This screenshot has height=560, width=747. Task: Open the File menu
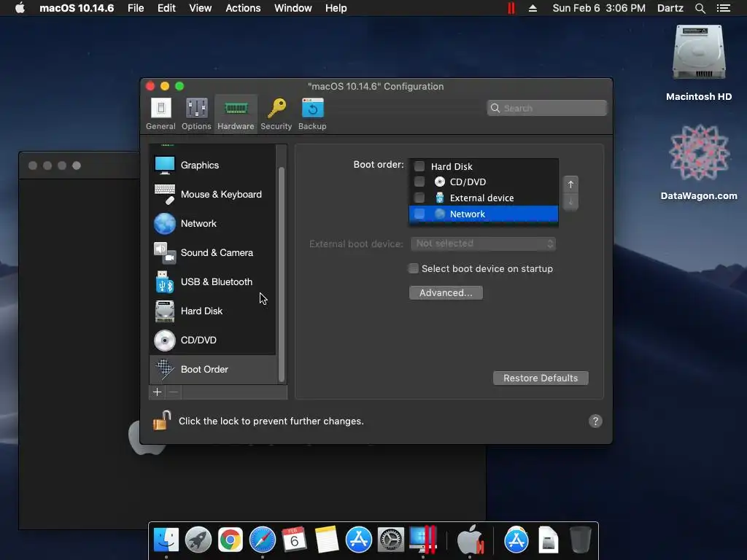coord(136,8)
